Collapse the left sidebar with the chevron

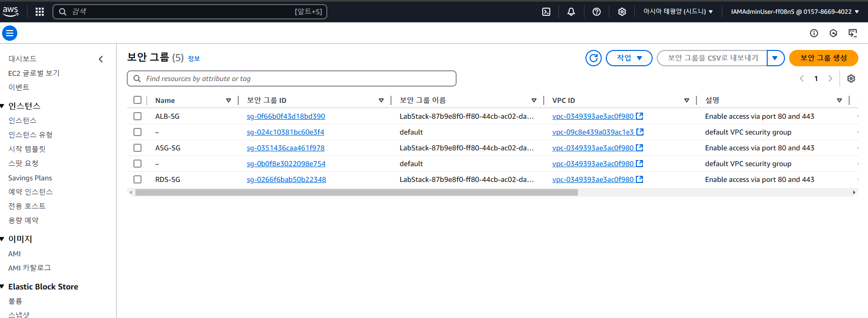[101, 59]
